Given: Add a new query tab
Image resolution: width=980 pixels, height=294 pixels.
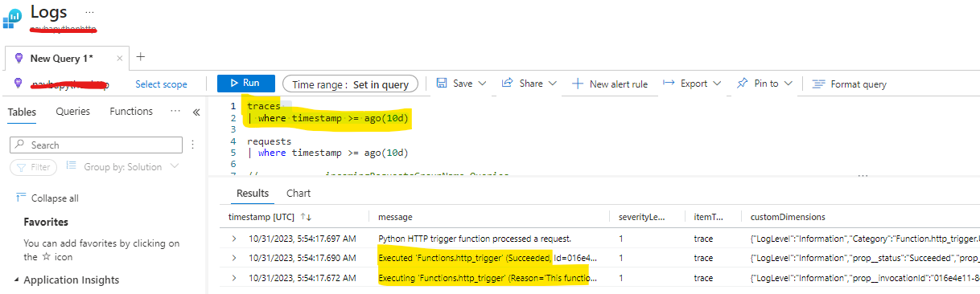Looking at the screenshot, I should pos(141,57).
